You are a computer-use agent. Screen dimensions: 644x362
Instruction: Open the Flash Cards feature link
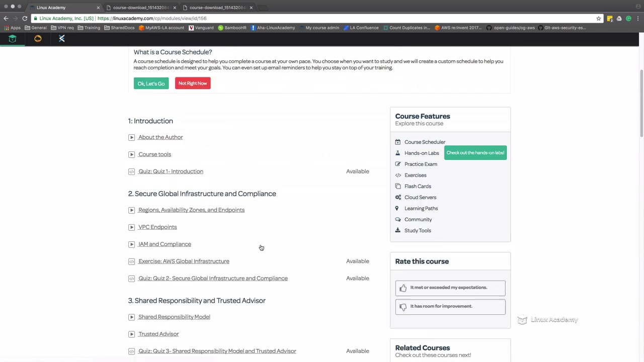[418, 187]
